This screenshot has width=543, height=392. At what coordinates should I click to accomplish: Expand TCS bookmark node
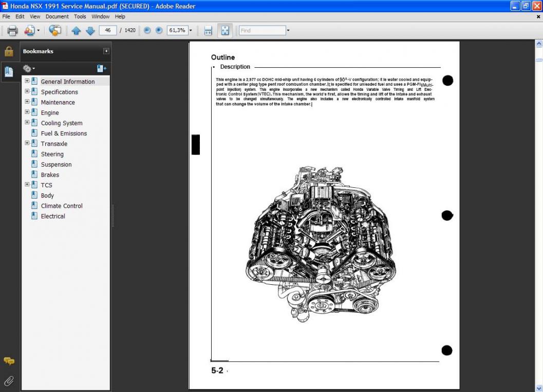(27, 185)
